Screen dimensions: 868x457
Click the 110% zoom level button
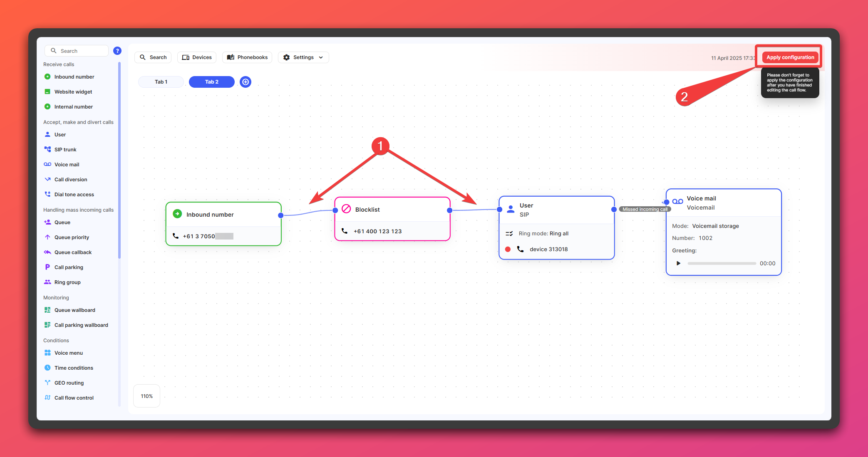[146, 396]
